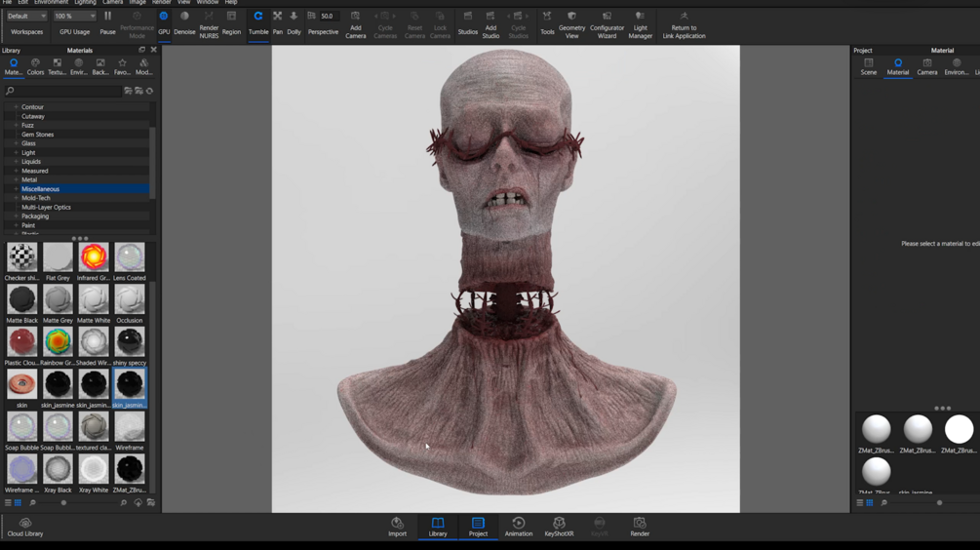Click the Perspective value field
The width and height of the screenshot is (980, 550).
click(329, 16)
